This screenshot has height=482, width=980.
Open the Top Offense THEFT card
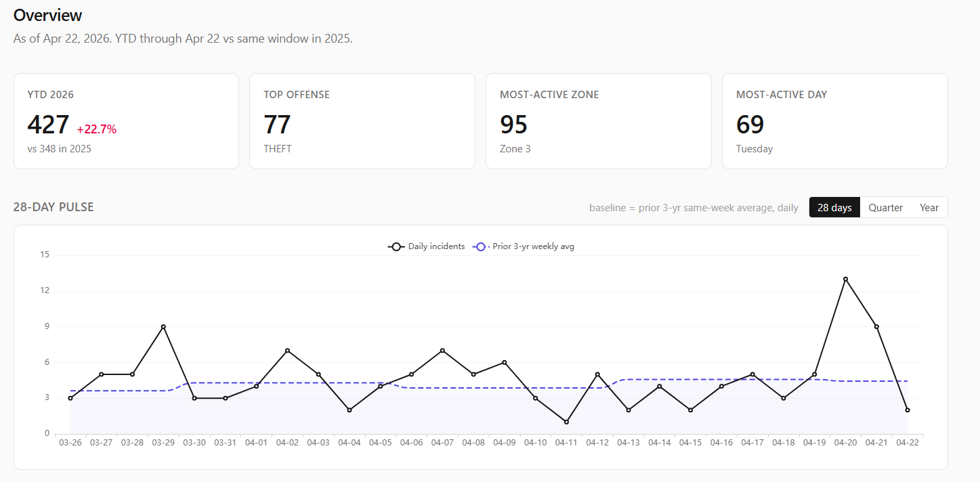click(362, 121)
